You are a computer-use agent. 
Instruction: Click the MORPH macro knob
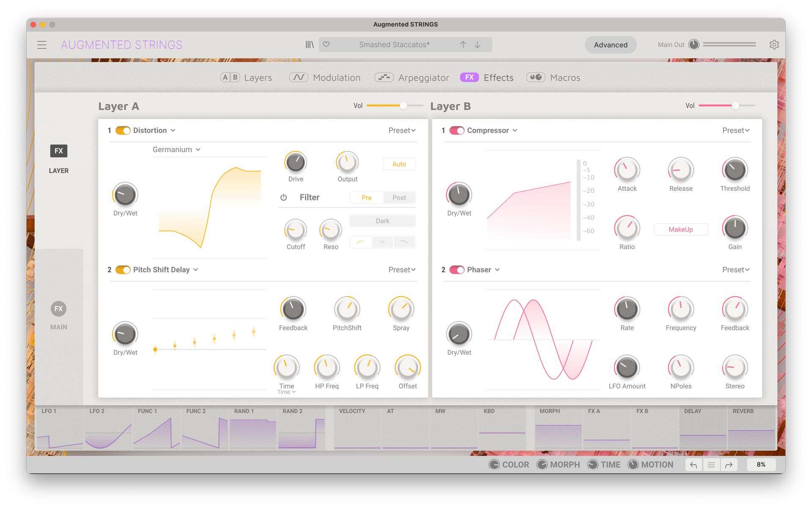coord(542,465)
